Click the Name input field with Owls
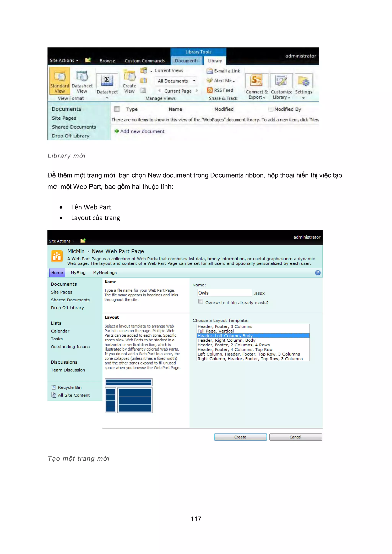392x554 pixels. pos(225,293)
